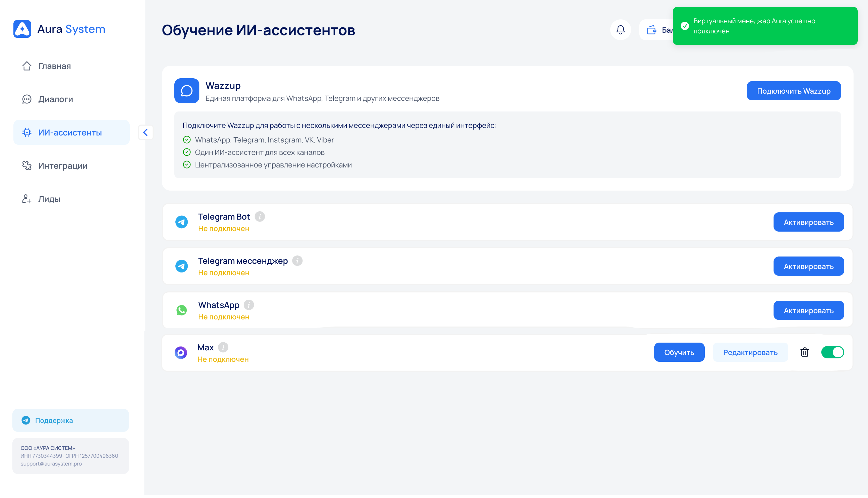
Task: Open Интеграции in the sidebar
Action: click(x=63, y=165)
